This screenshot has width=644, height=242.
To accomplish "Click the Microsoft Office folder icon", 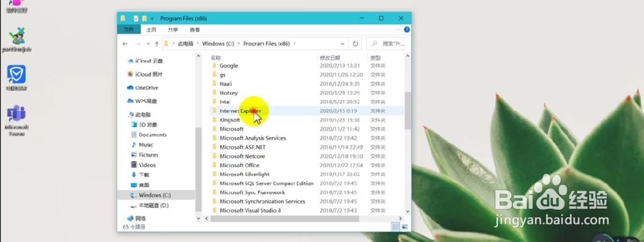I will (214, 165).
